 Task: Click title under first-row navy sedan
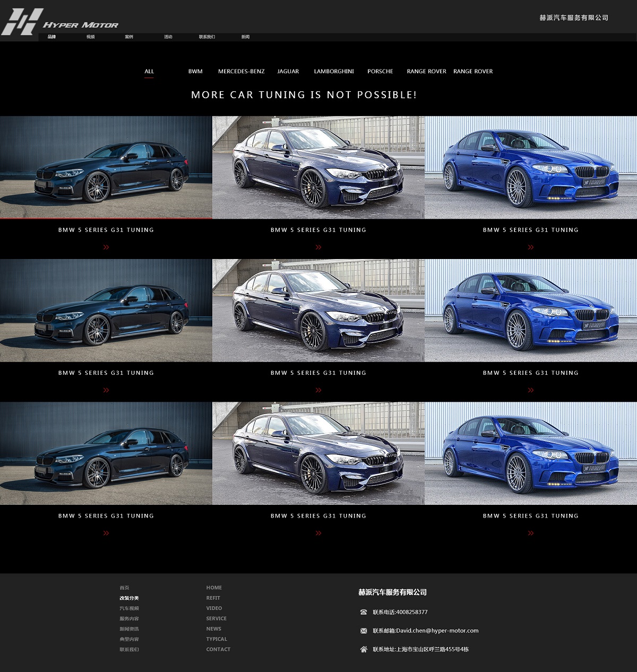(318, 230)
